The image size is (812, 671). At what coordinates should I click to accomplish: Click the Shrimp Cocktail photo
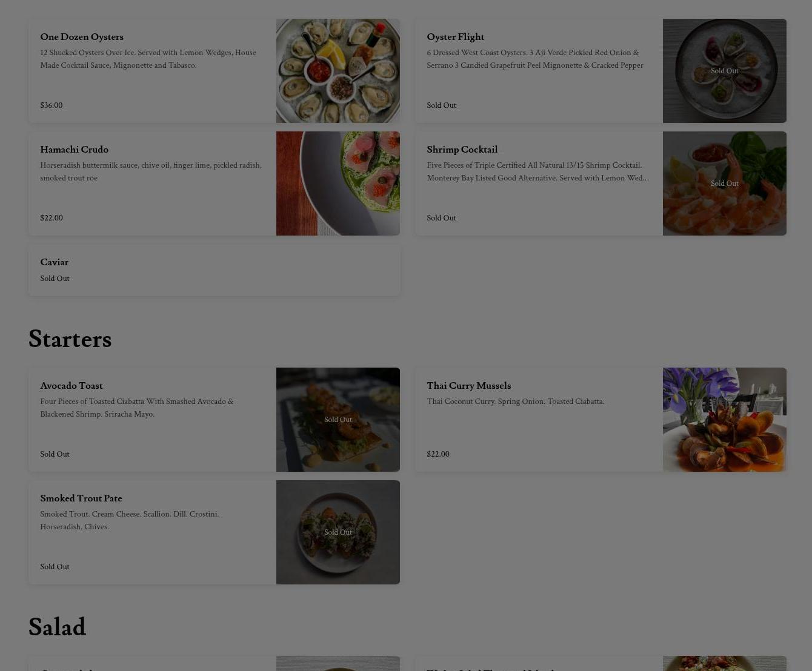724,183
